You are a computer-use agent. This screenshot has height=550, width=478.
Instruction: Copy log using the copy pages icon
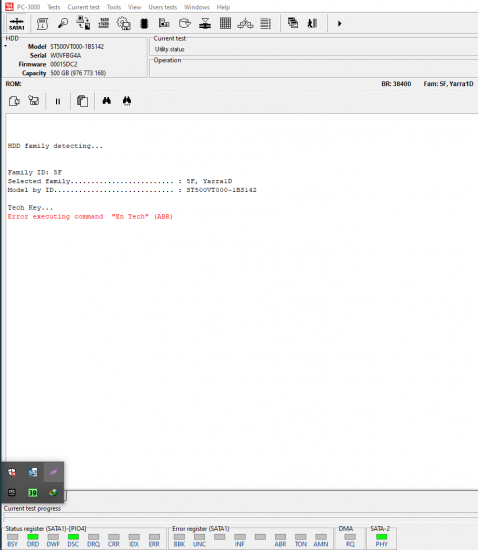82,101
